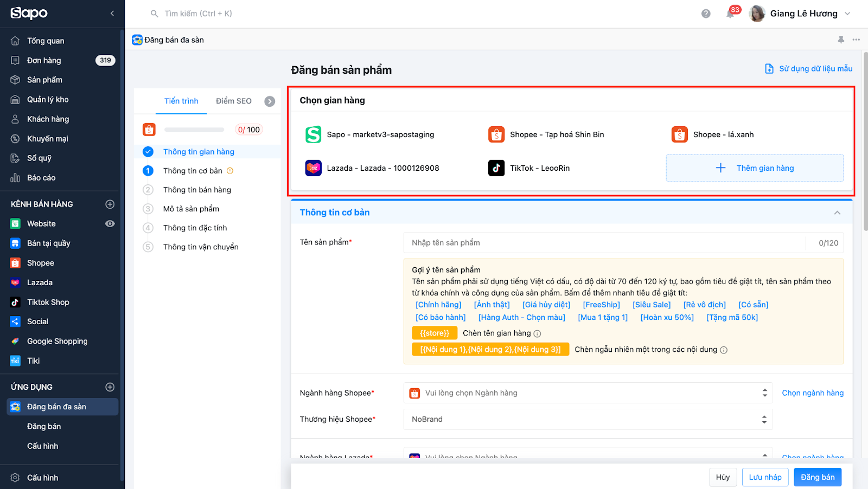Open the help question mark icon
Image resolution: width=868 pixels, height=489 pixels.
click(706, 14)
